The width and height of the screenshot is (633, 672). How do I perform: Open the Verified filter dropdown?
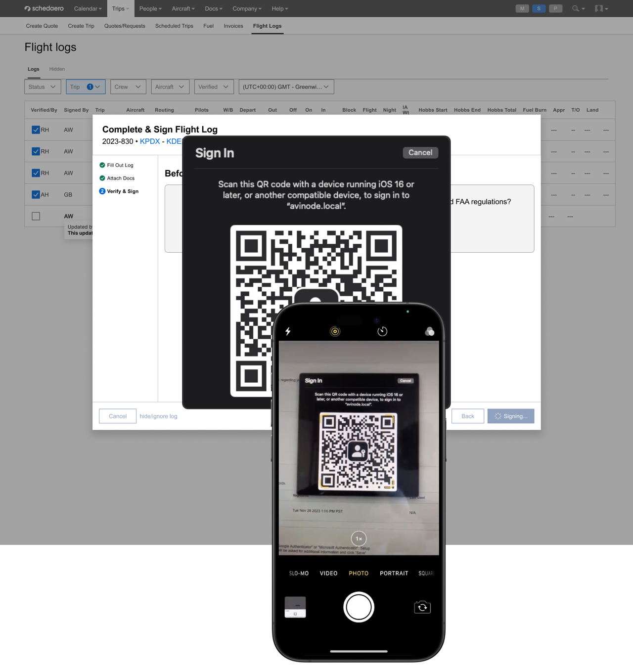click(x=214, y=87)
